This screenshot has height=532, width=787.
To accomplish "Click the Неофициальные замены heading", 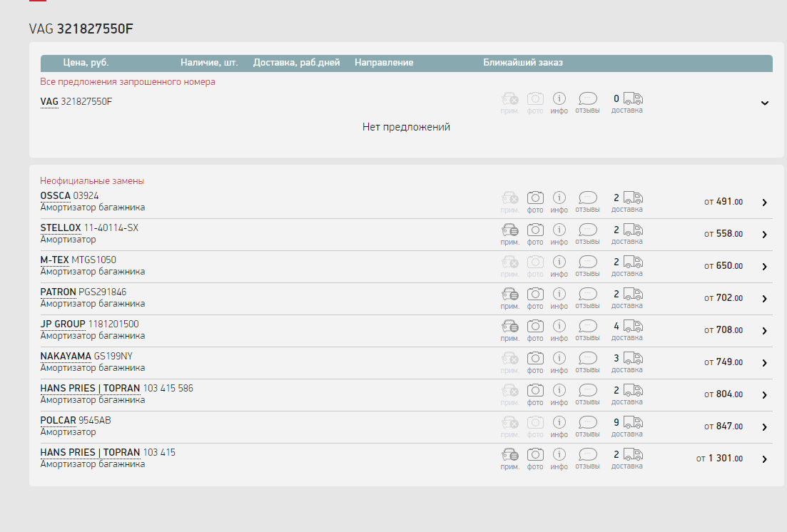I will pyautogui.click(x=92, y=180).
